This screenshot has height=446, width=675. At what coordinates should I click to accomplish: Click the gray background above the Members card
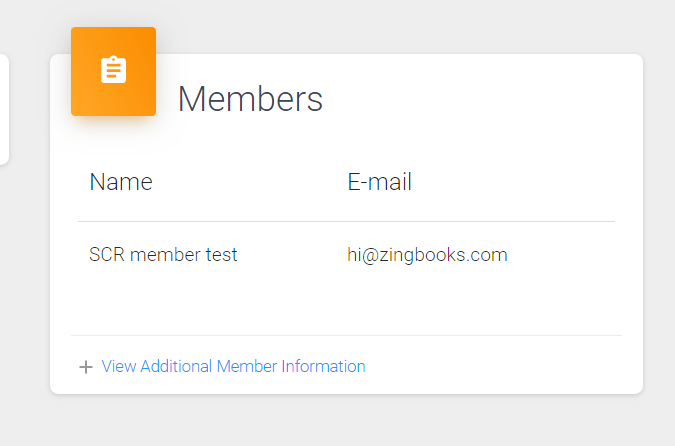(x=387, y=26)
